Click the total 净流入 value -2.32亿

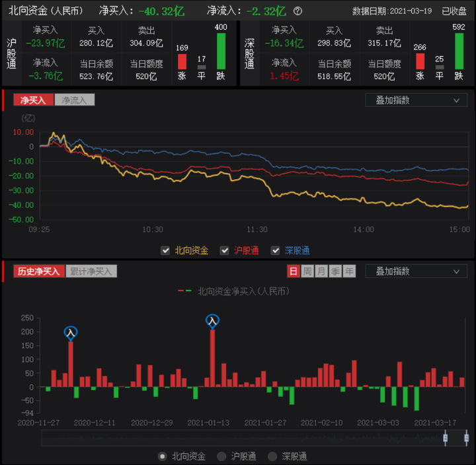point(266,11)
